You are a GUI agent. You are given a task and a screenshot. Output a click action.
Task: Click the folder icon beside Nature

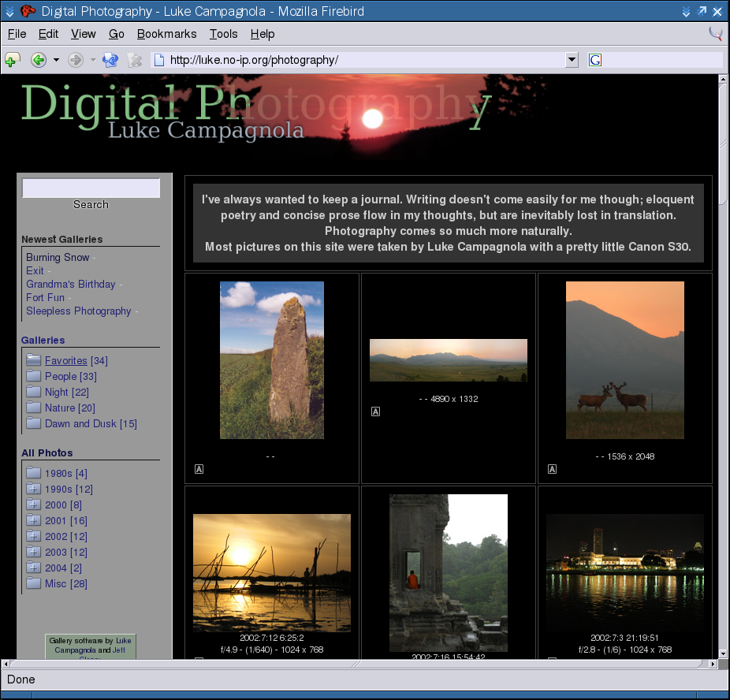34,408
